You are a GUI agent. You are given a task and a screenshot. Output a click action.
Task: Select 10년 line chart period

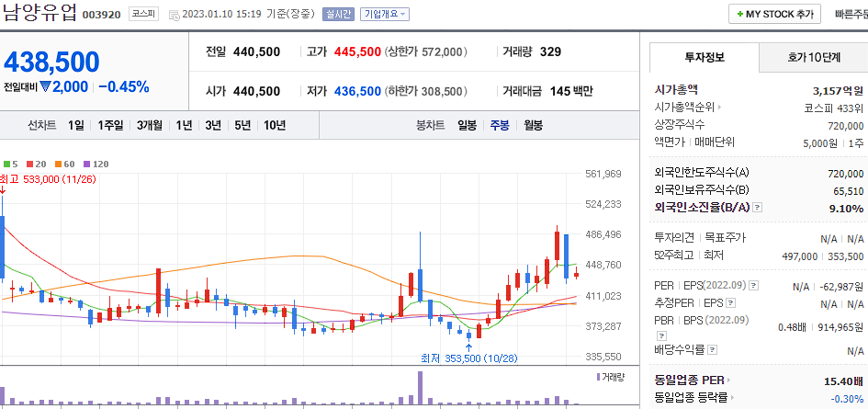pyautogui.click(x=275, y=125)
